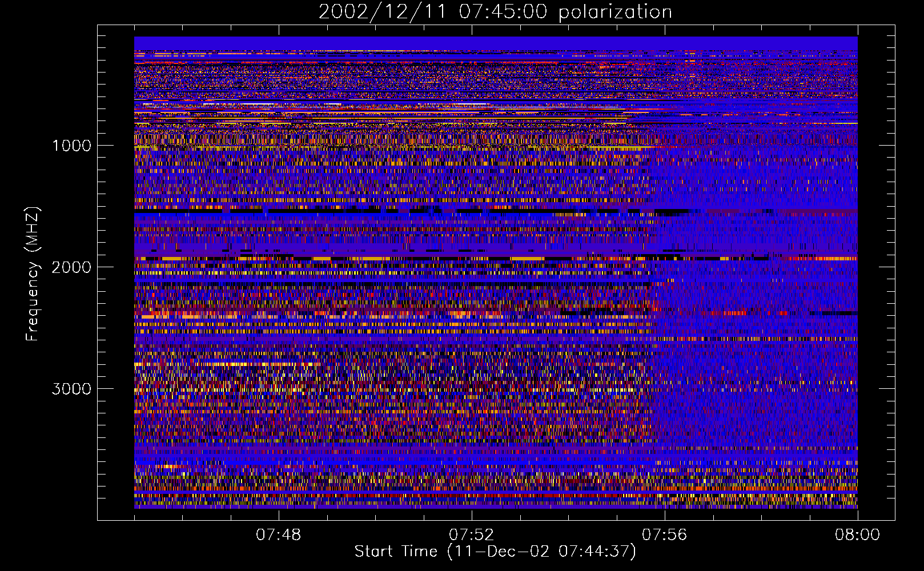Click the 08:00 time tick label
The image size is (924, 571).
pos(857,535)
